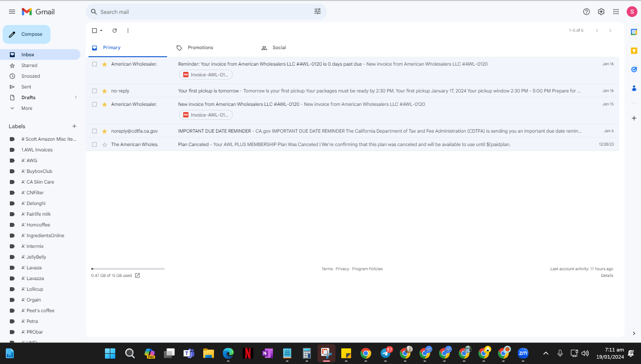Unstar the Reminder invoice email
Viewport: 641px width, 364px height.
pos(105,64)
